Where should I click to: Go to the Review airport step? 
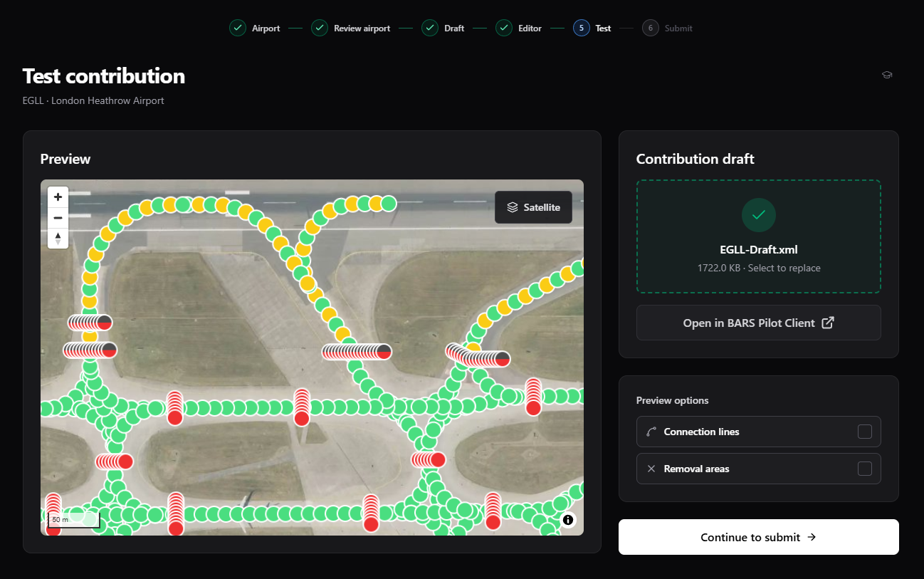tap(351, 28)
